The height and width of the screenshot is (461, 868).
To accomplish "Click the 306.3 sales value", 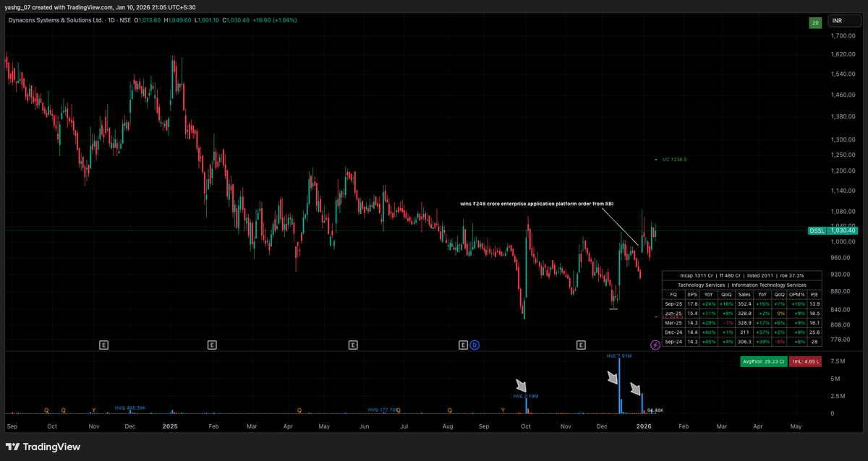I will coord(744,342).
